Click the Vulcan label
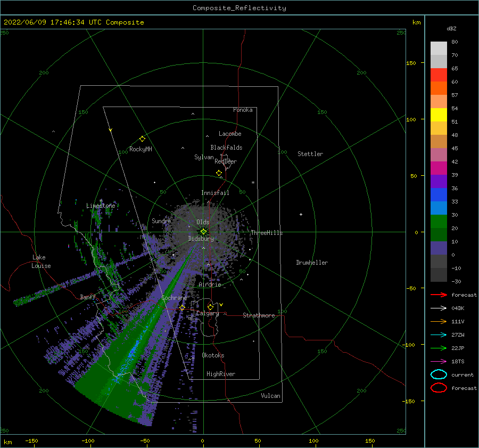The height and width of the screenshot is (448, 479). tap(271, 396)
